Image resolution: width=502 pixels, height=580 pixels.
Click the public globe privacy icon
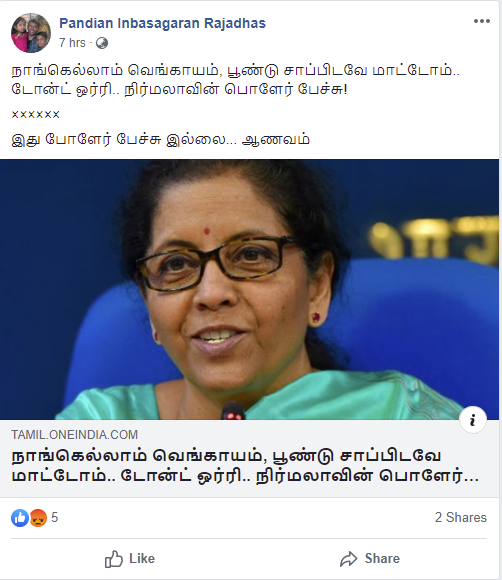pyautogui.click(x=102, y=43)
